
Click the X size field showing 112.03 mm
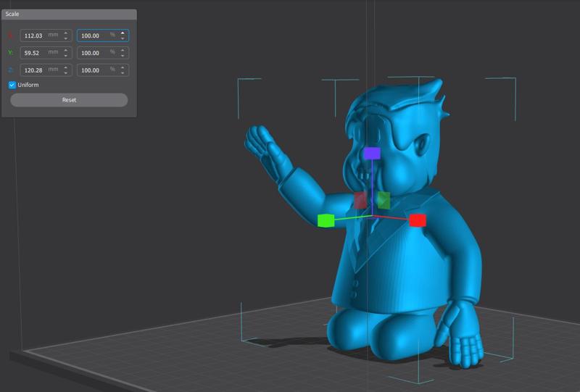(46, 36)
